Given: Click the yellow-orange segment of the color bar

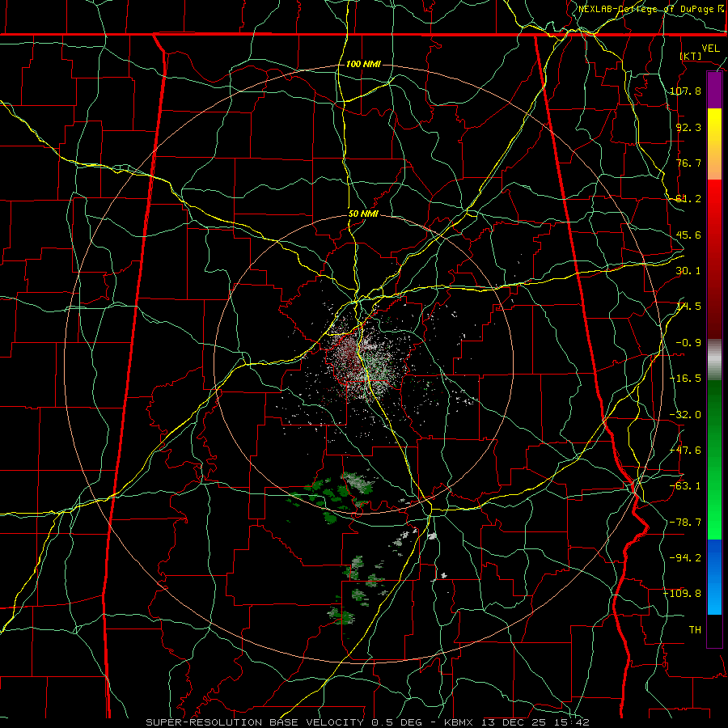Looking at the screenshot, I should (x=714, y=145).
